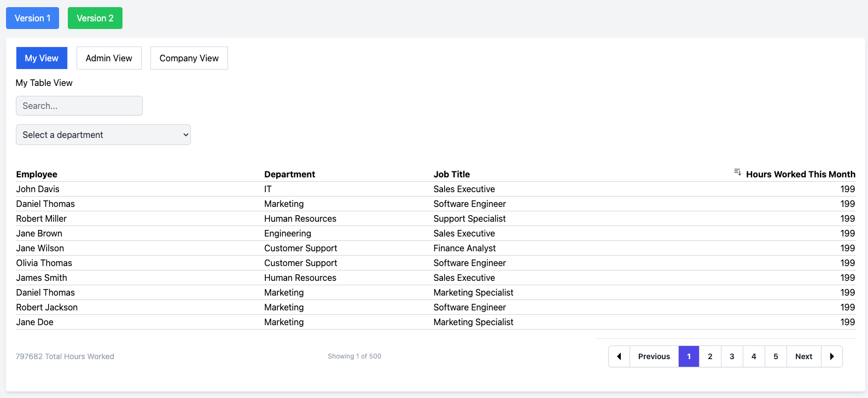Image resolution: width=868 pixels, height=398 pixels.
Task: Select the John Davis row
Action: (x=38, y=189)
